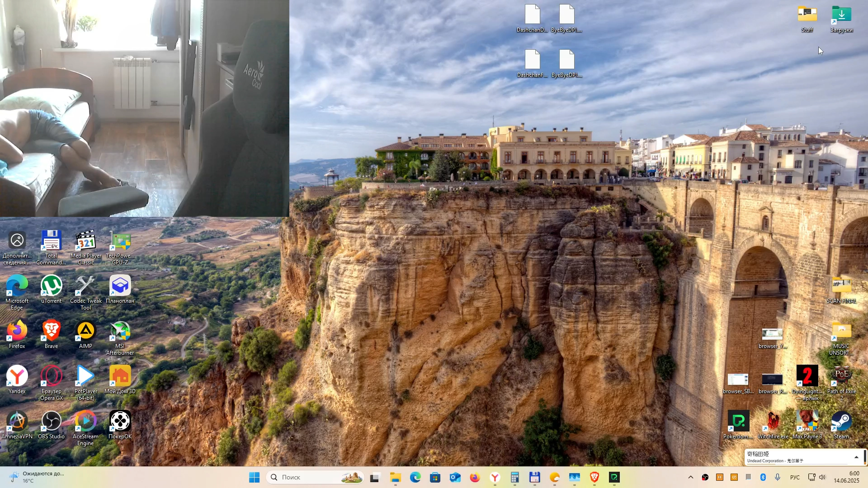This screenshot has width=868, height=488.
Task: Open Microsoft Edge desktop shortcut
Action: (x=17, y=292)
